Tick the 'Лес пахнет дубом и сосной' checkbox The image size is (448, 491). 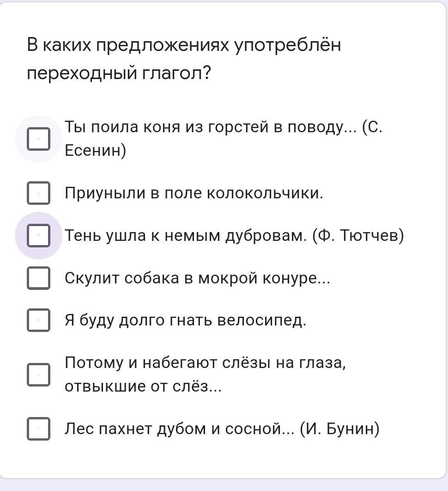point(38,429)
